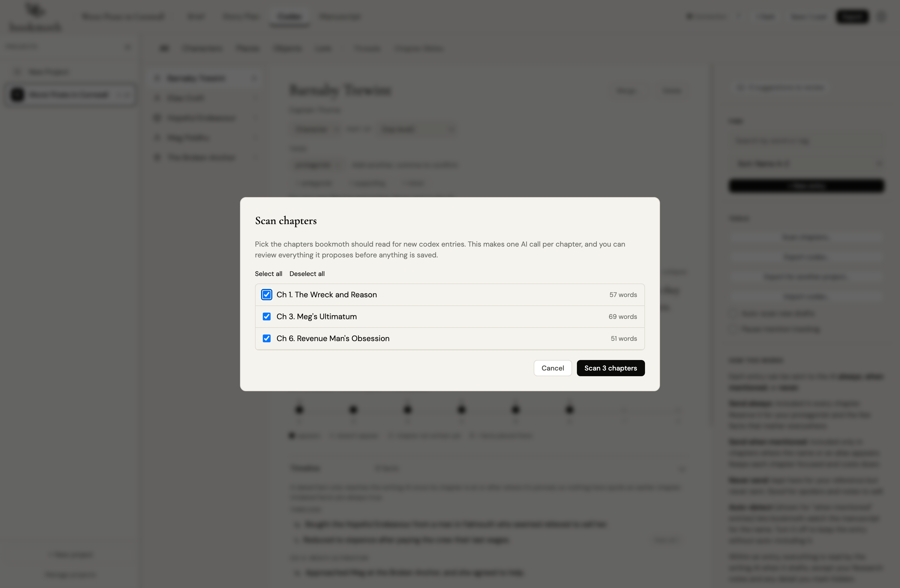This screenshot has width=900, height=588.
Task: Uncheck Ch 1. The Wreck and Reason checkbox
Action: click(267, 295)
